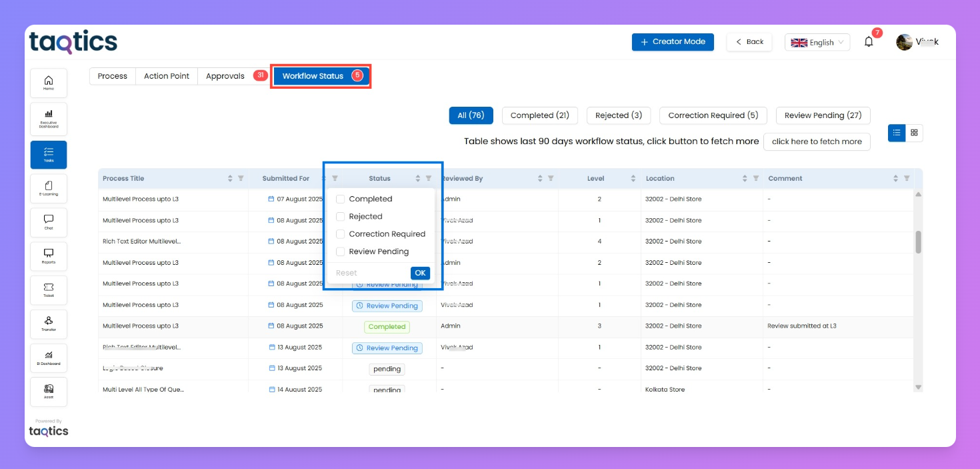Viewport: 980px width, 469px height.
Task: Open the Transfer sidebar icon
Action: (x=49, y=324)
